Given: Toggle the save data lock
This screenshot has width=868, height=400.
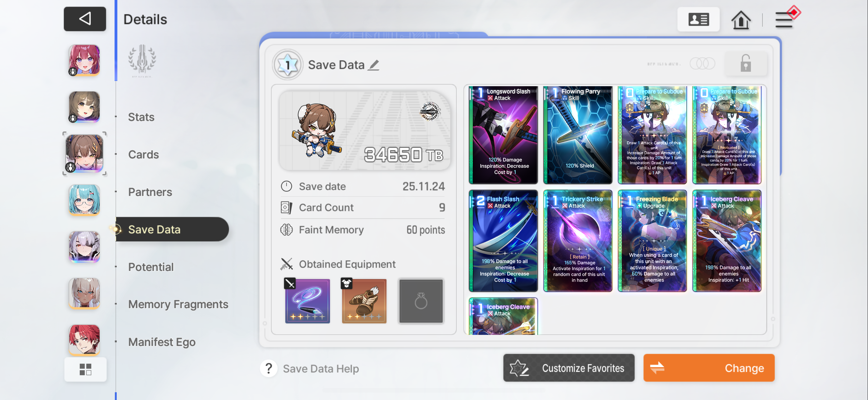Looking at the screenshot, I should coord(745,64).
